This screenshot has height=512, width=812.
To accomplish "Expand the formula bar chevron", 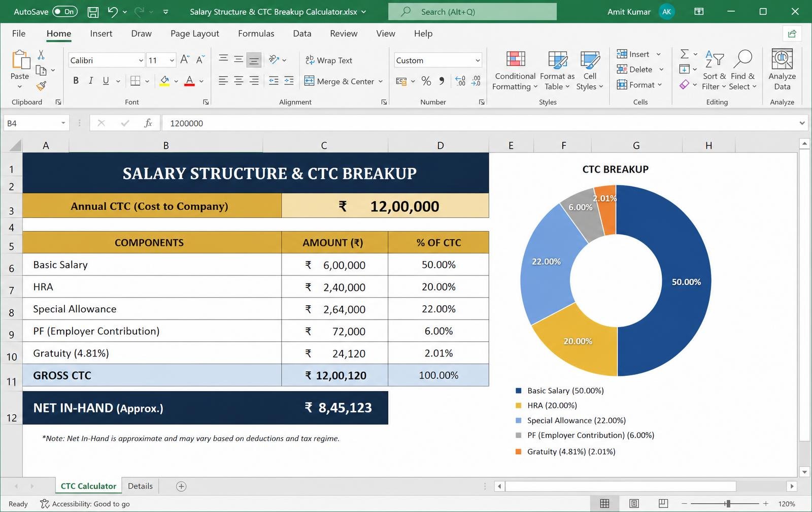I will tap(802, 123).
